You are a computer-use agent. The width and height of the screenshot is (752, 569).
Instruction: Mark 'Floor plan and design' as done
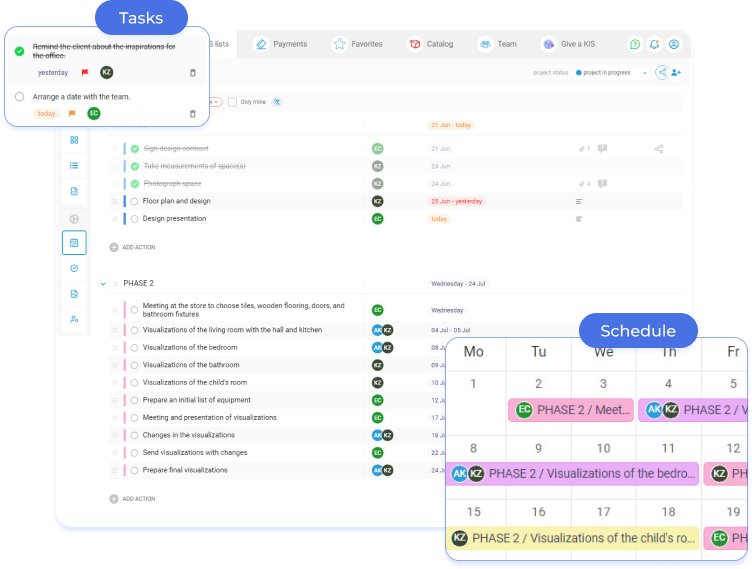(x=134, y=201)
